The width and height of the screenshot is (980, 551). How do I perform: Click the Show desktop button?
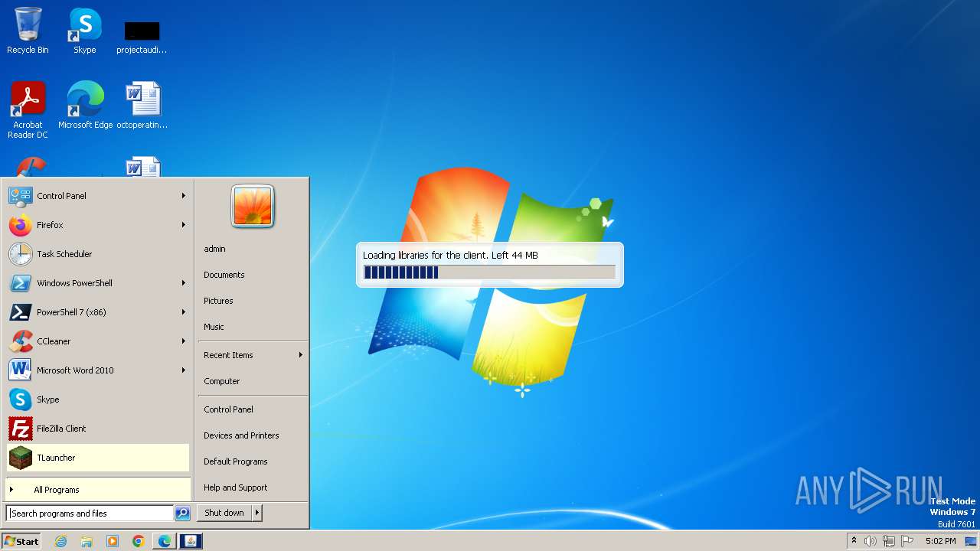point(972,541)
